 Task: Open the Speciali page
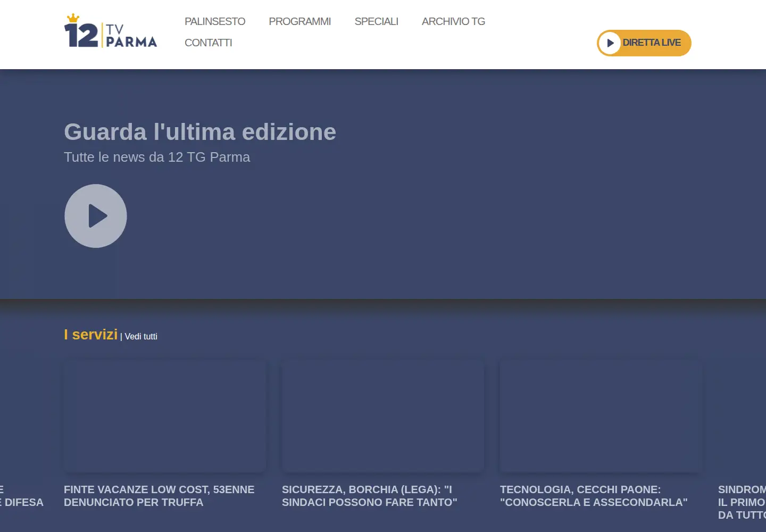click(x=376, y=21)
